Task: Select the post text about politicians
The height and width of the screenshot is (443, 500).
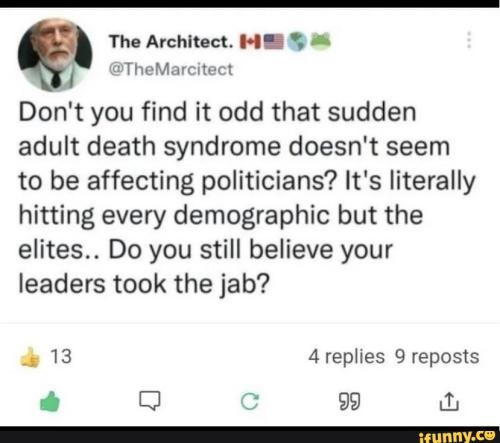Action: pyautogui.click(x=247, y=198)
